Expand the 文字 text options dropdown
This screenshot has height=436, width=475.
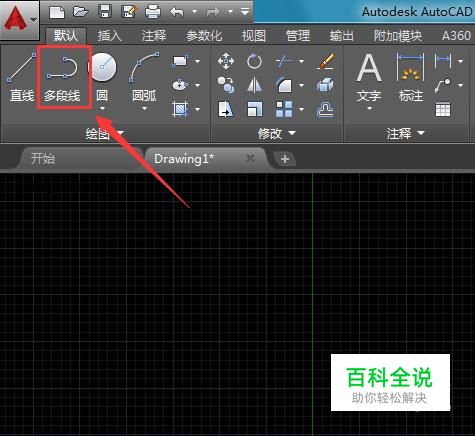(369, 109)
